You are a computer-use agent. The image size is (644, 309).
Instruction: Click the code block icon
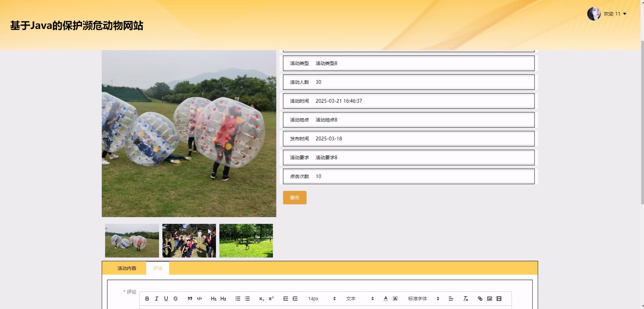(x=199, y=298)
